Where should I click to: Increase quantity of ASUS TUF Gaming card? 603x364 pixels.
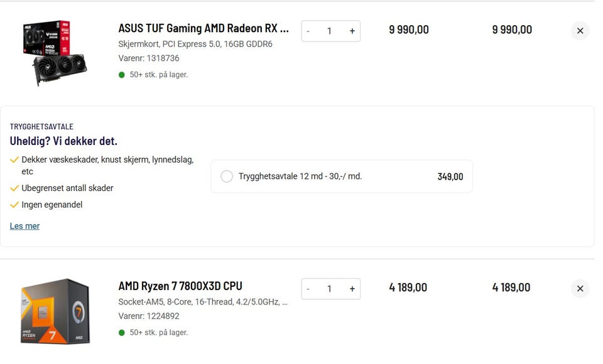pyautogui.click(x=352, y=31)
